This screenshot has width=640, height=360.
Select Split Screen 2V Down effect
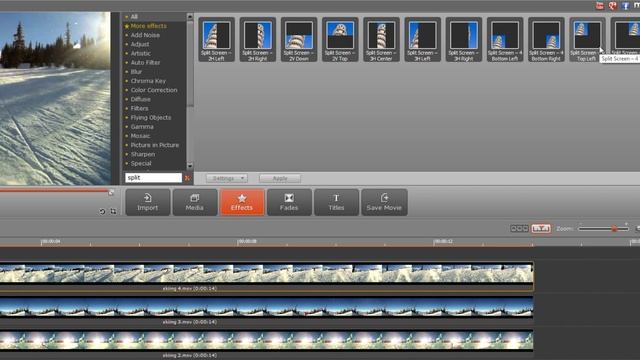click(x=299, y=40)
